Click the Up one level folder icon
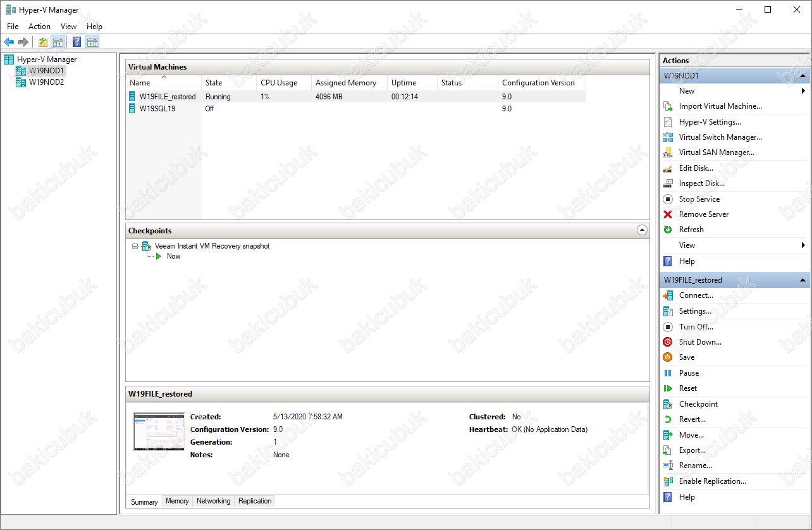812x530 pixels. pyautogui.click(x=43, y=42)
